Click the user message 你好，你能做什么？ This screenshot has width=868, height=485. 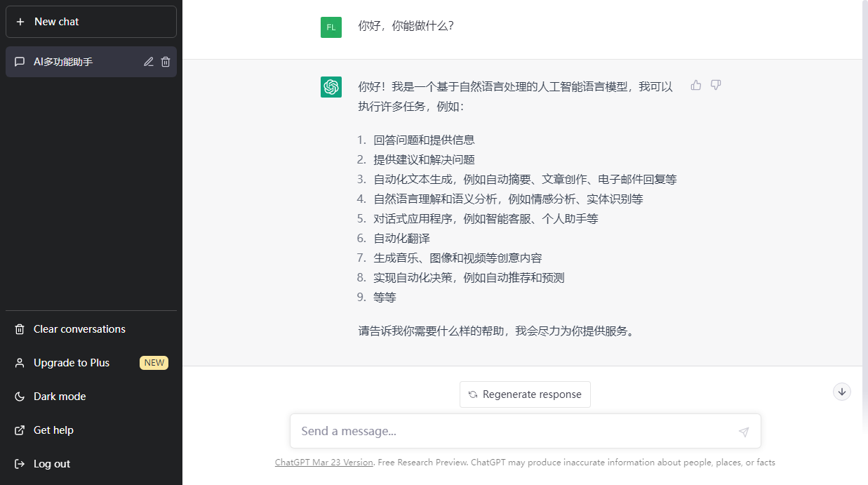[406, 26]
